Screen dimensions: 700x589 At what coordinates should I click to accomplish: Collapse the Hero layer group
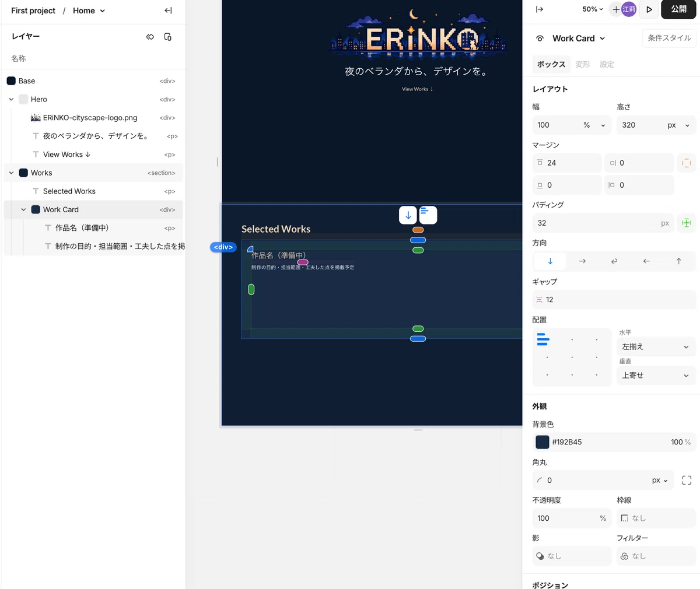[x=11, y=100]
